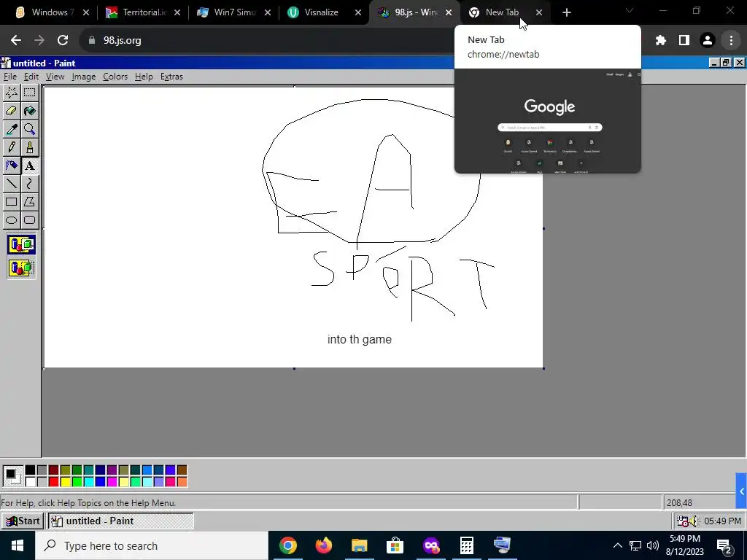The width and height of the screenshot is (747, 560).
Task: Toggle the Chrome side panel icon
Action: click(684, 41)
